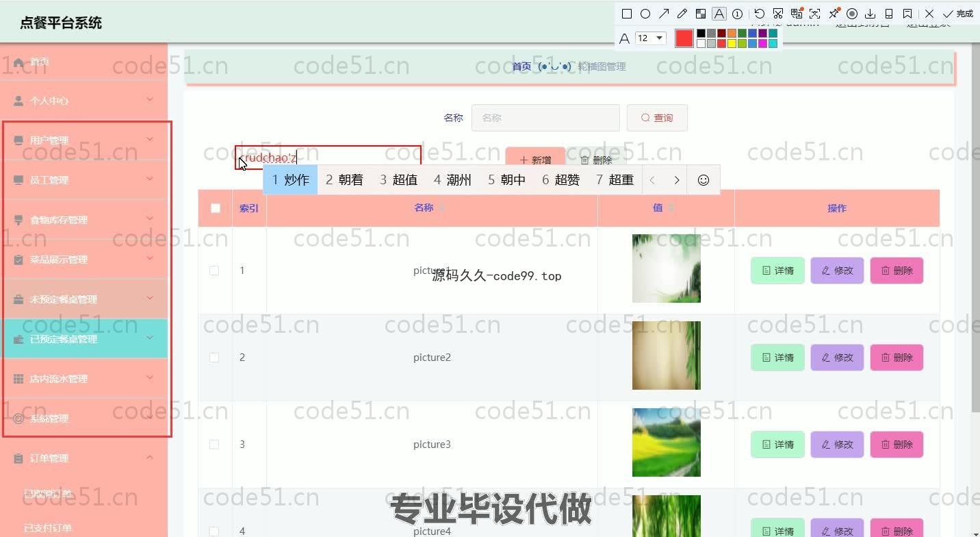Expand the 菜品展示管理 sidebar menu

pos(84,260)
